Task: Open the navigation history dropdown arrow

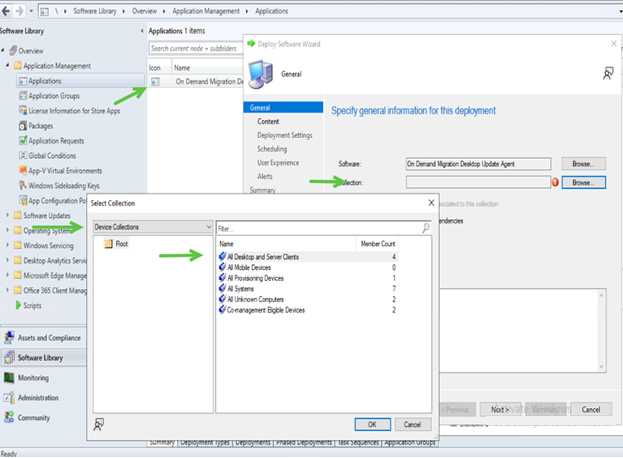Action: (31, 11)
